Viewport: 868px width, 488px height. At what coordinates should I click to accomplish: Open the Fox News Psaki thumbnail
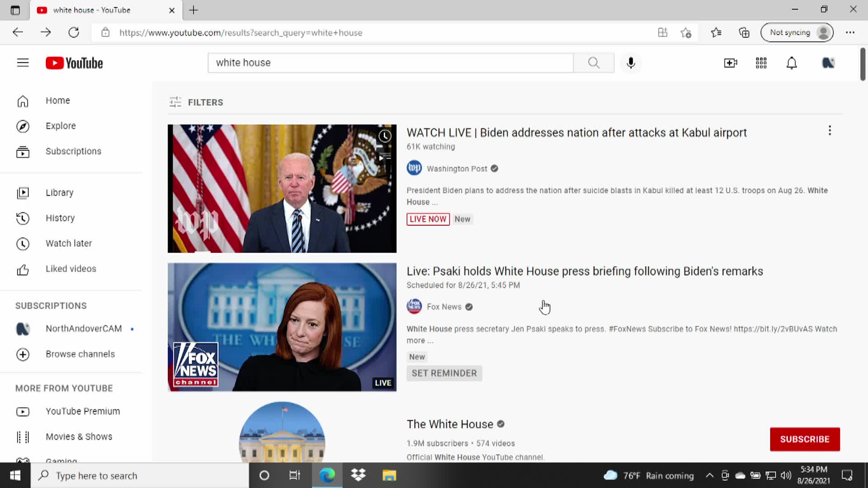(282, 327)
